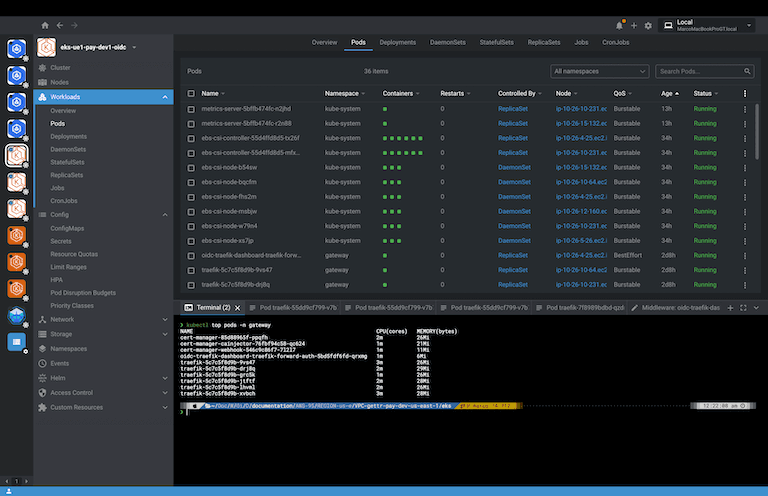768x496 pixels.
Task: Sort pods by Name column header
Action: [x=213, y=94]
